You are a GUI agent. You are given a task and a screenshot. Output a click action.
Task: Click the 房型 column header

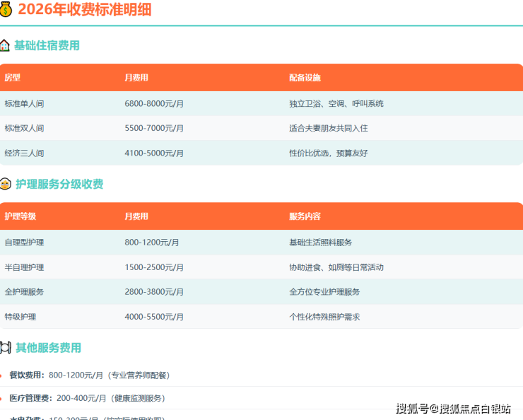13,78
